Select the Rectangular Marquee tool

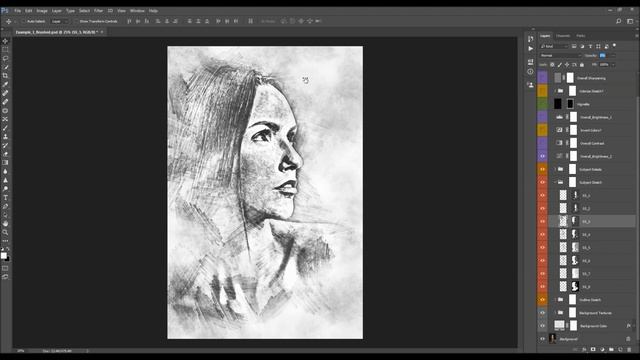pos(5,50)
